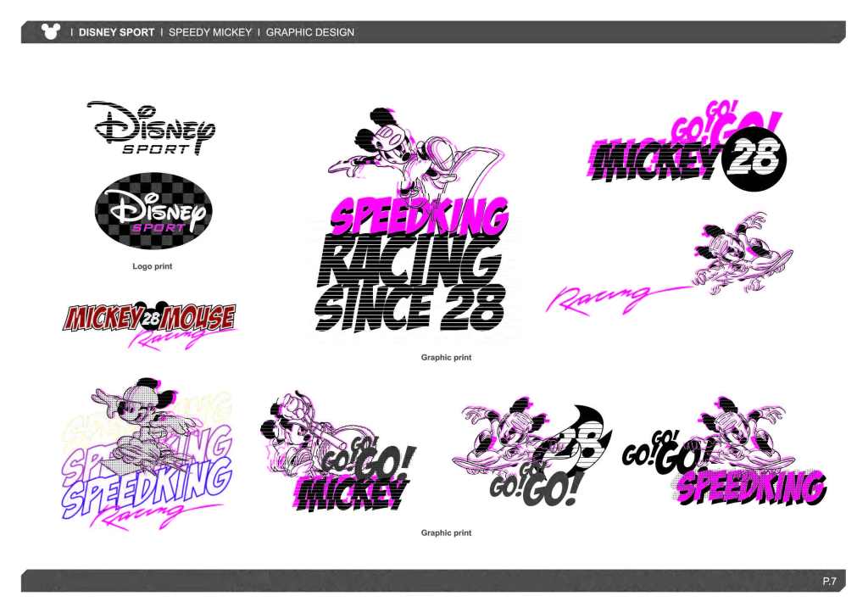Click the P.7 page number in footer

click(x=828, y=582)
